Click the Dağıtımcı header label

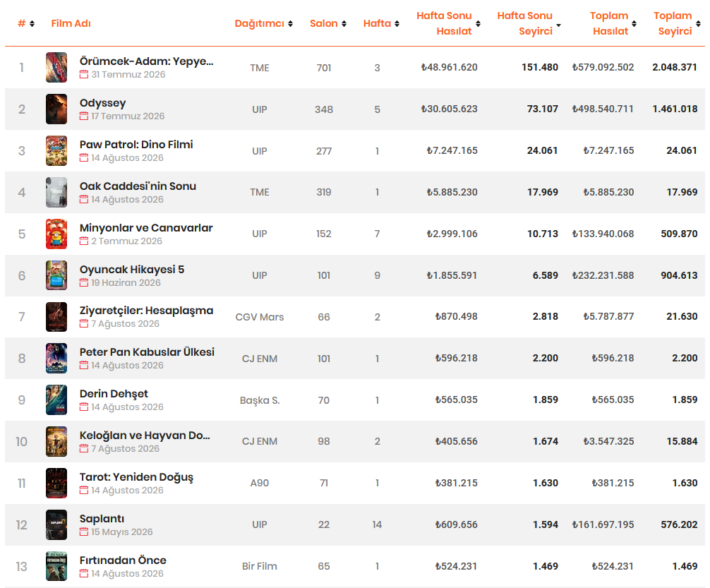coord(260,23)
